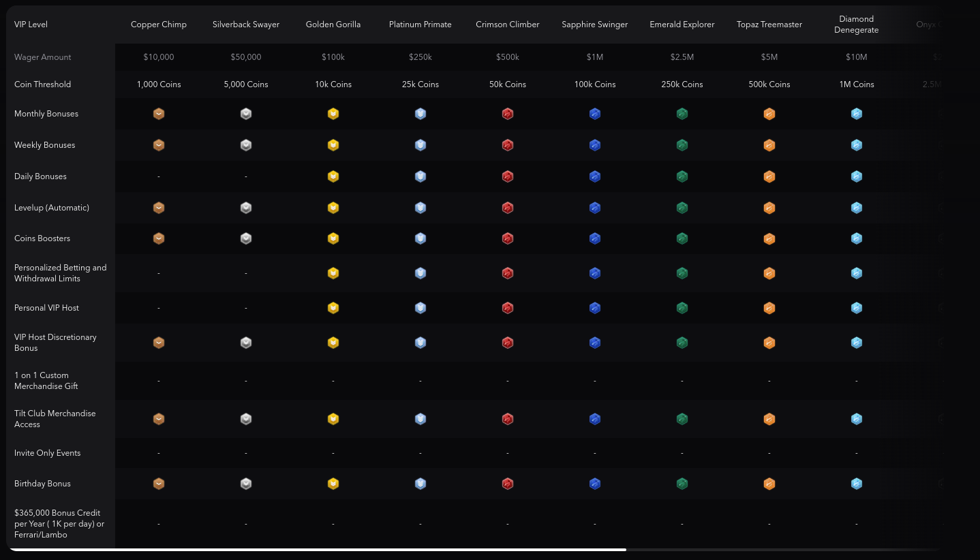Click Golden Gorilla Personalized Betting Limits badge
980x560 pixels.
click(333, 273)
